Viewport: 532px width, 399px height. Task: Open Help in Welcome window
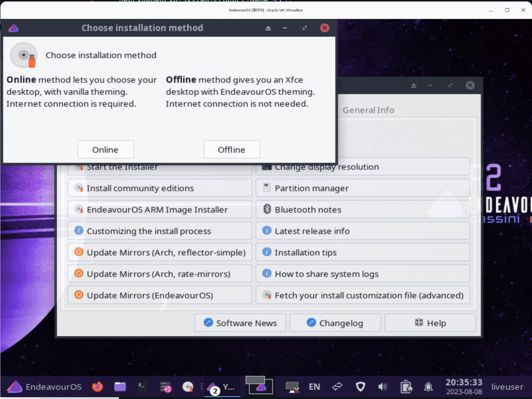(430, 323)
